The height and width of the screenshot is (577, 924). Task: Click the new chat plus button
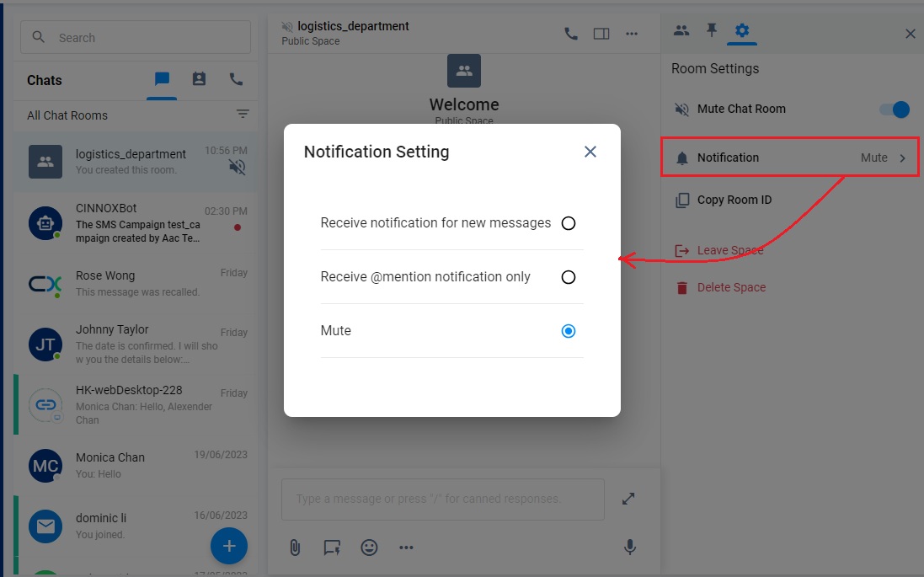pyautogui.click(x=228, y=546)
